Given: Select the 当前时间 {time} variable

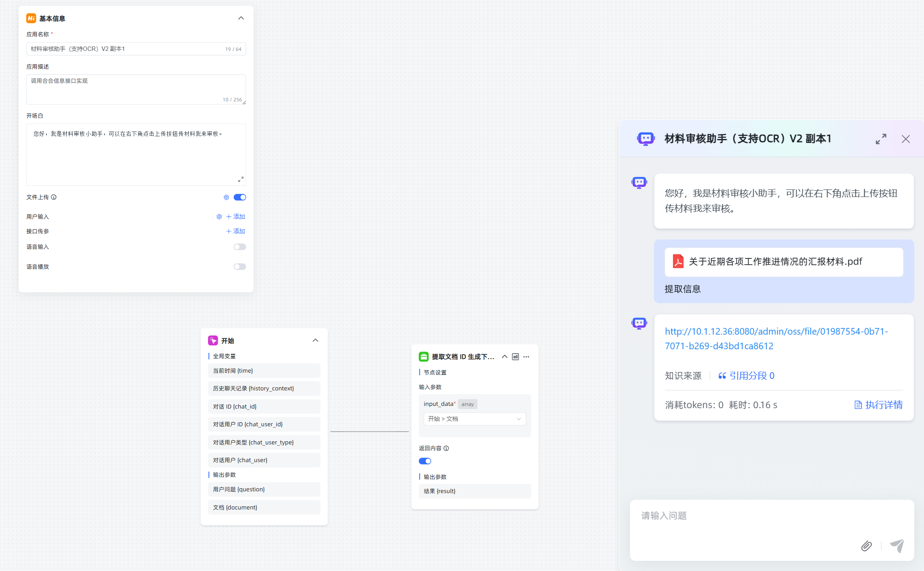Looking at the screenshot, I should 264,371.
